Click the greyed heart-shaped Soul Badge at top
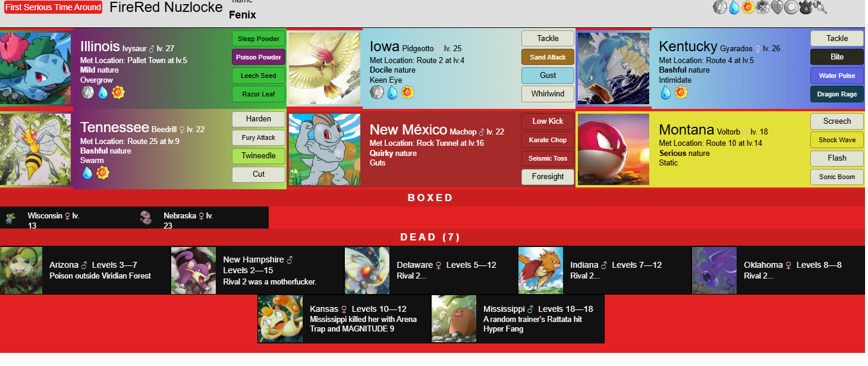Viewport: 868px width, 366px height. pyautogui.click(x=777, y=7)
